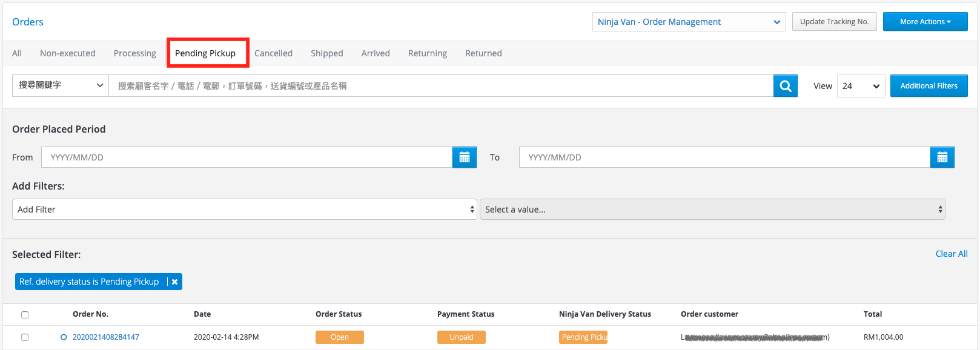Open the From date calendar picker
980x350 pixels.
pos(465,157)
